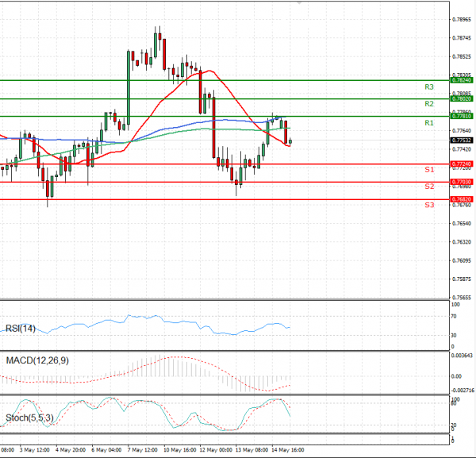Click the MACD 0.003643 scale value

tap(462, 355)
